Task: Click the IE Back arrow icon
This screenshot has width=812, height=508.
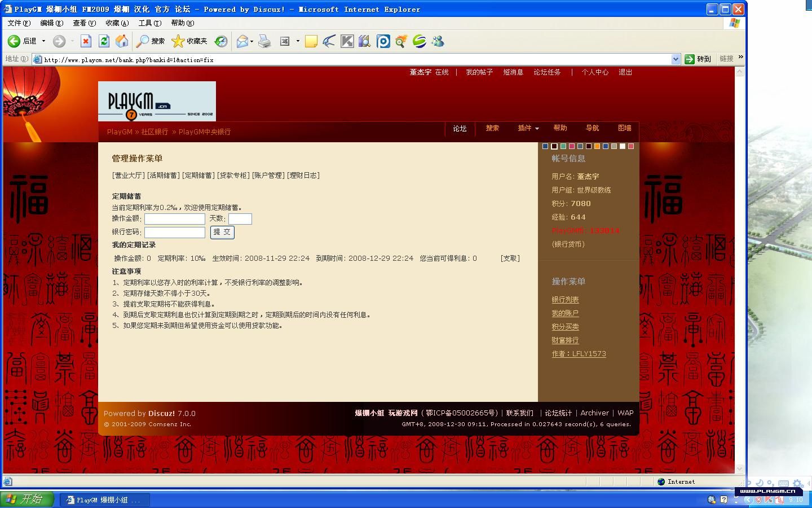Action: pyautogui.click(x=14, y=41)
